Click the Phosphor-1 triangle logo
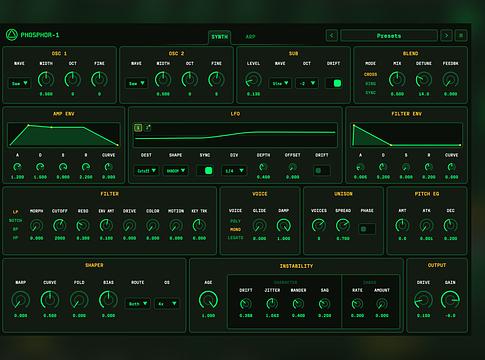 tap(12, 35)
